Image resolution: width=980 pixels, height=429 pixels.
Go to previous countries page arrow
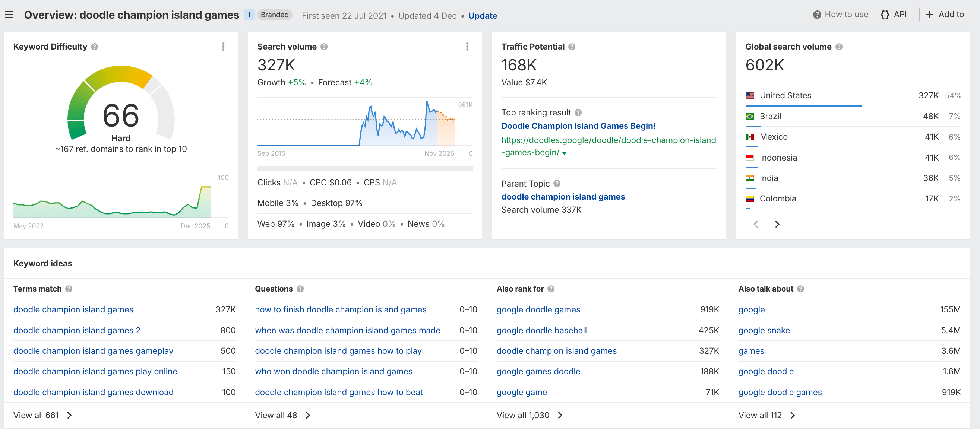[756, 225]
